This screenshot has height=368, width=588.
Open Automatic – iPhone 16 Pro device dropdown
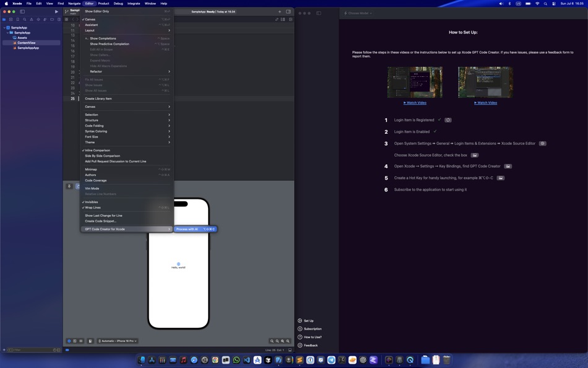coord(118,341)
